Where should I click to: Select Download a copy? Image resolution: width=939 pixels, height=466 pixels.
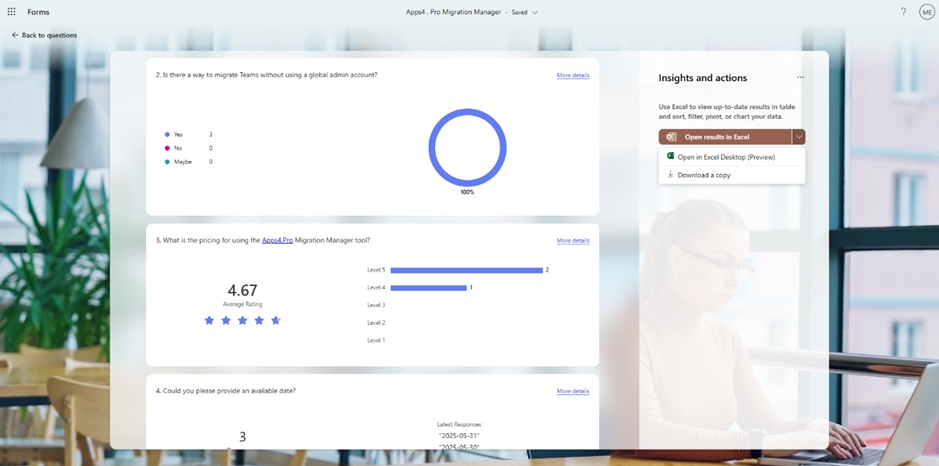click(732, 175)
